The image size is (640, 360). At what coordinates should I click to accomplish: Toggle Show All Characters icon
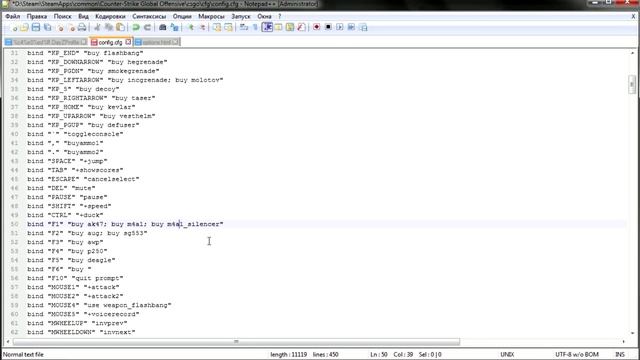[x=255, y=27]
